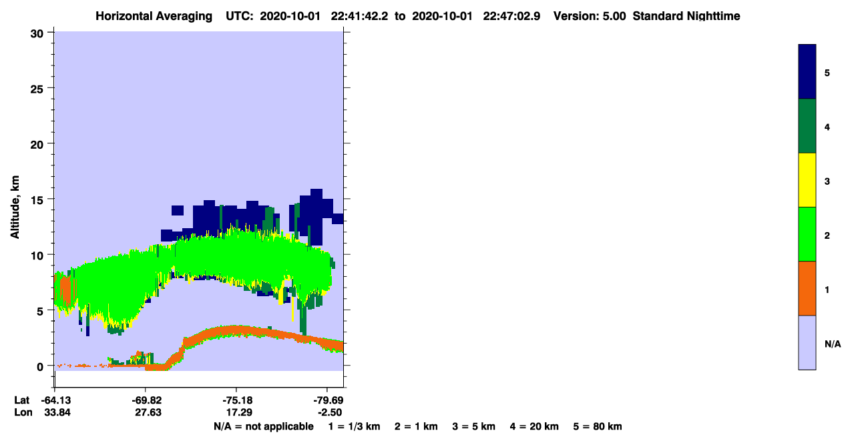Click the longitude value '-2.50'

[x=328, y=412]
